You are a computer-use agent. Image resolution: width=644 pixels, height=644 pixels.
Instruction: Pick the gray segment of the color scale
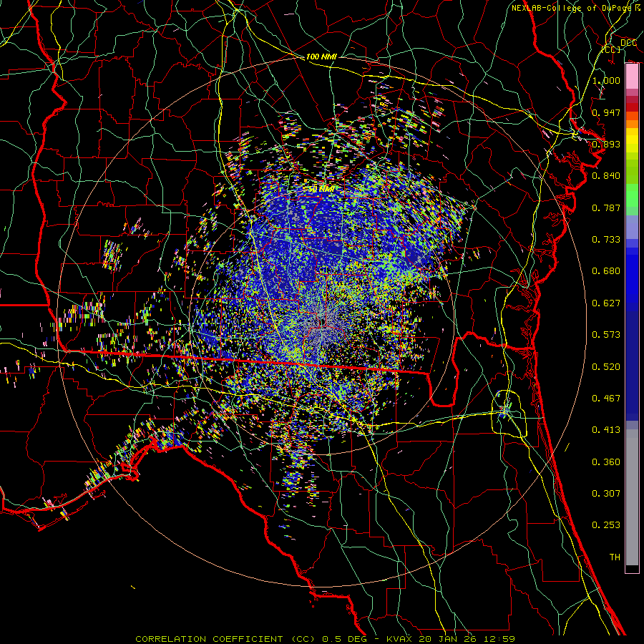[632, 497]
